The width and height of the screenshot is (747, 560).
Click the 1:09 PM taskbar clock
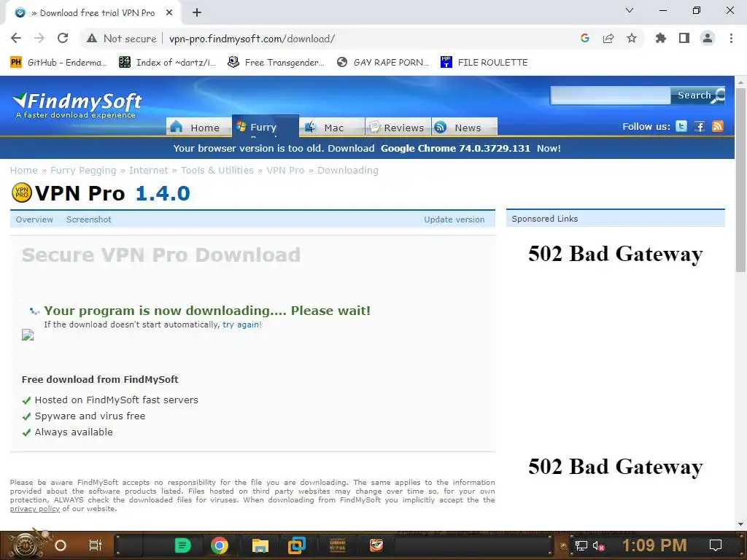[654, 545]
